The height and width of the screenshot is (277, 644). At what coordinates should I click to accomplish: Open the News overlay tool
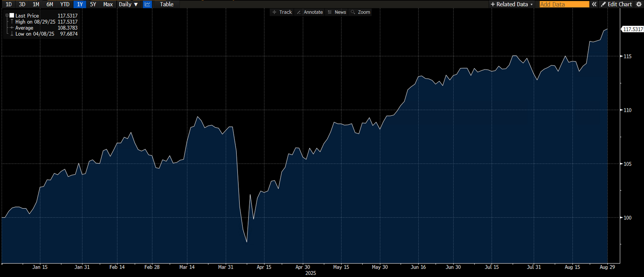click(337, 12)
